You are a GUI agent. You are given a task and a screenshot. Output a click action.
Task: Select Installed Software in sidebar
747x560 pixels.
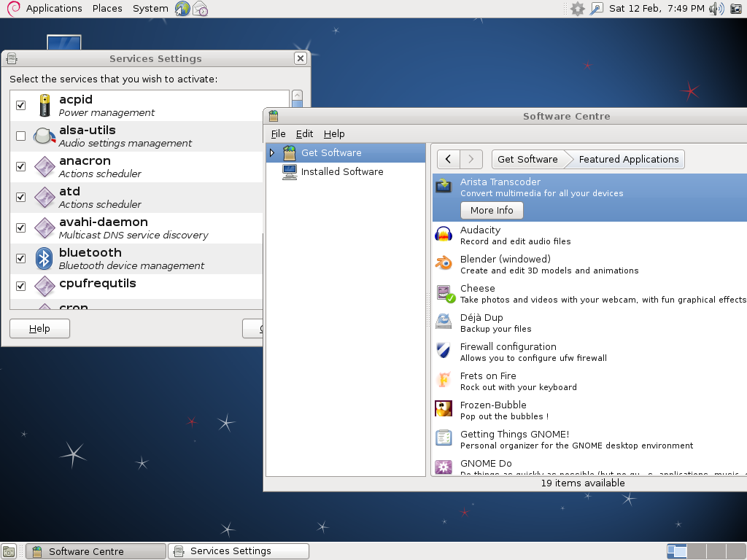point(345,172)
